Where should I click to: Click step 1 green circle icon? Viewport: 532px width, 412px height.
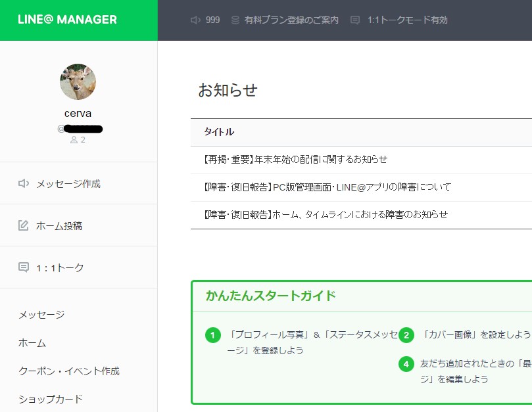tap(213, 335)
